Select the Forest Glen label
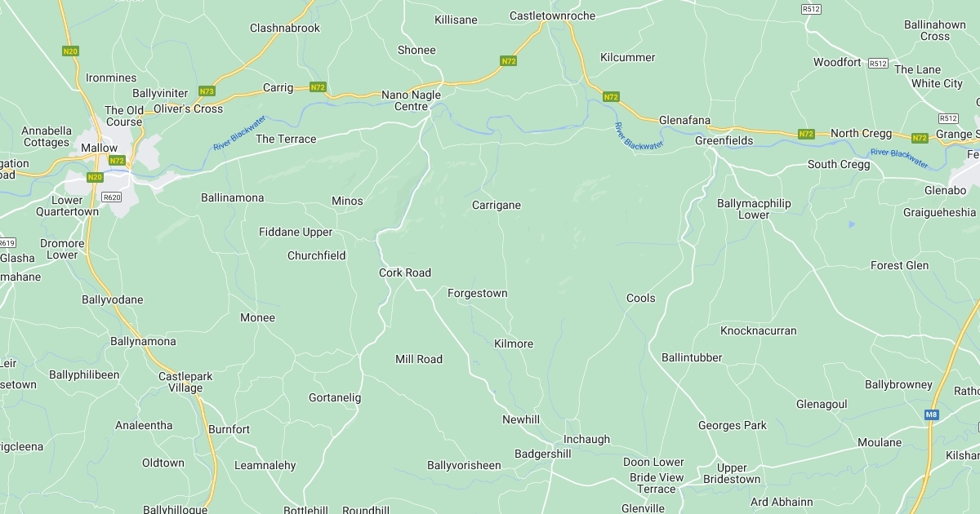Viewport: 980px width, 514px height. point(900,266)
